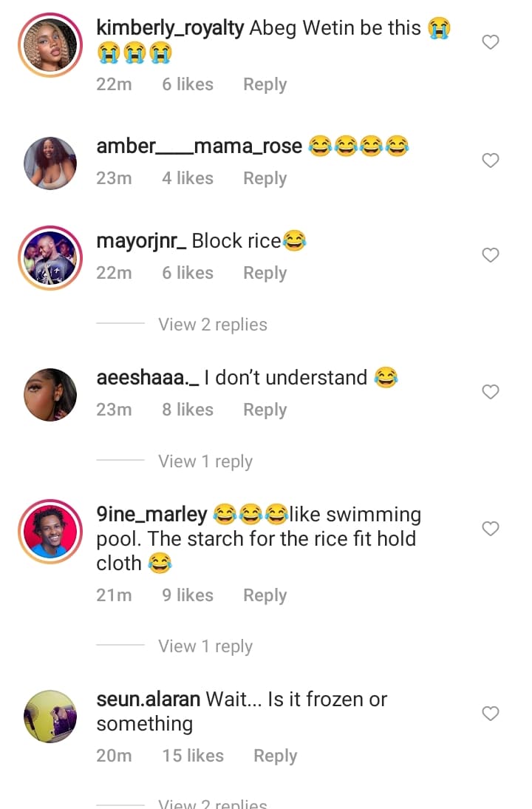Image resolution: width=532 pixels, height=809 pixels.
Task: Tap heart on amber____mama_rose's comment
Action: [x=491, y=160]
